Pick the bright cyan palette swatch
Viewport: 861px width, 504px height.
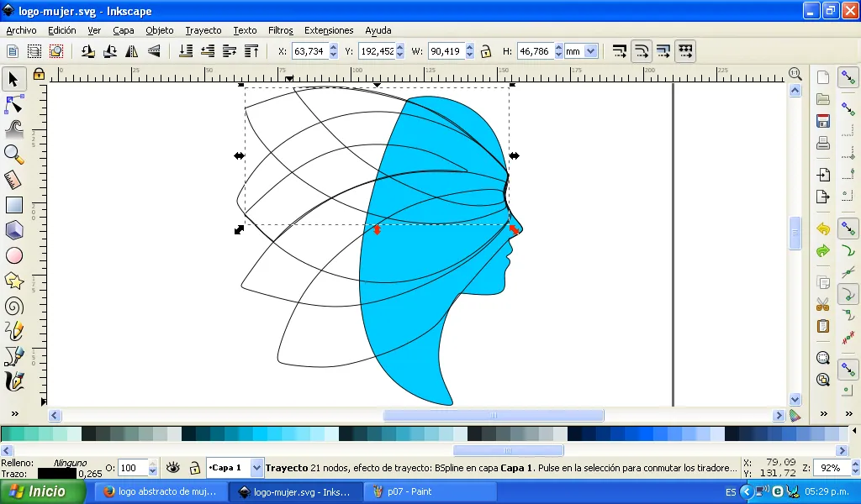[260, 434]
